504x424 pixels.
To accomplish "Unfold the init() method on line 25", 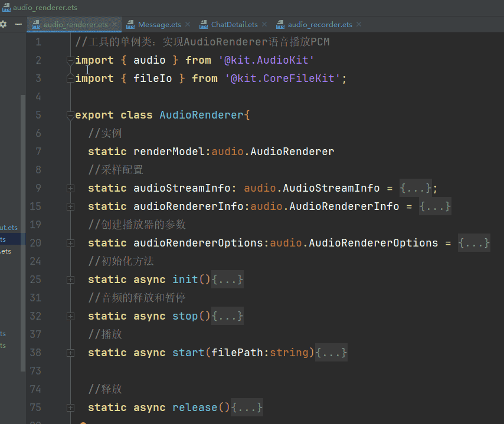I will click(x=71, y=280).
